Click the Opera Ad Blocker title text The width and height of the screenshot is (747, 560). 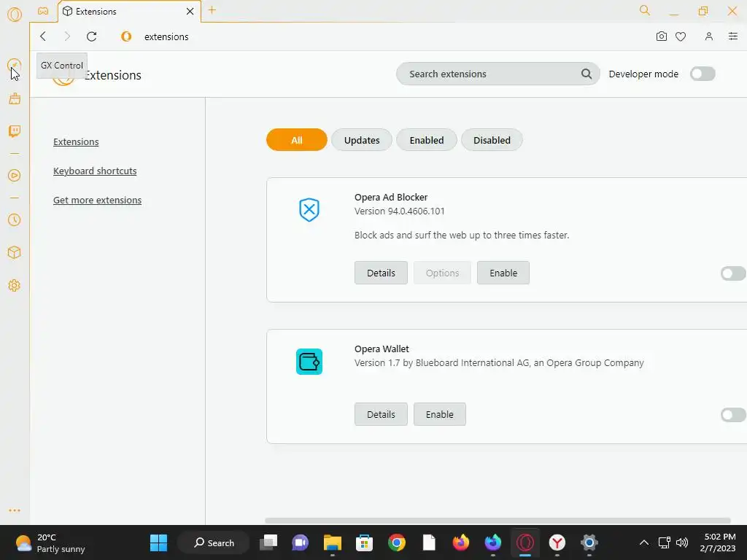(x=391, y=197)
